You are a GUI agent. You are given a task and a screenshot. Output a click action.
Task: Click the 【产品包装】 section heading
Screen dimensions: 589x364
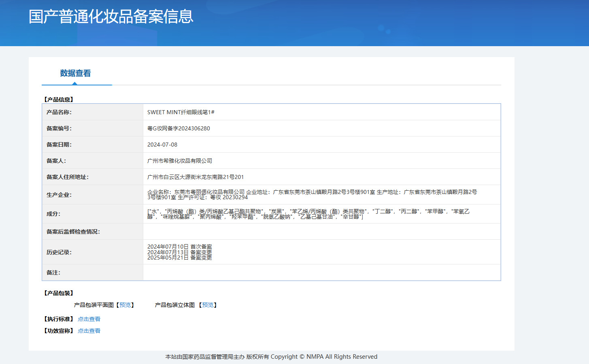tap(59, 293)
